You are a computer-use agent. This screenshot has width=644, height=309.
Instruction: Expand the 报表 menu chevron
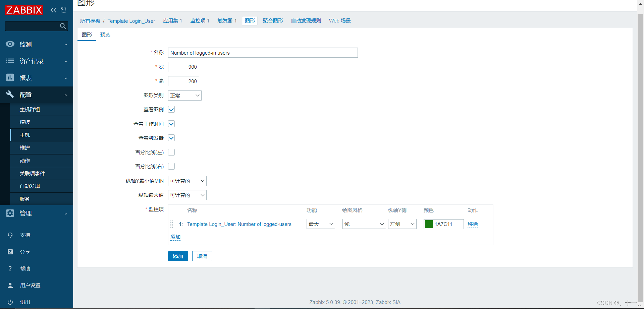pyautogui.click(x=66, y=78)
